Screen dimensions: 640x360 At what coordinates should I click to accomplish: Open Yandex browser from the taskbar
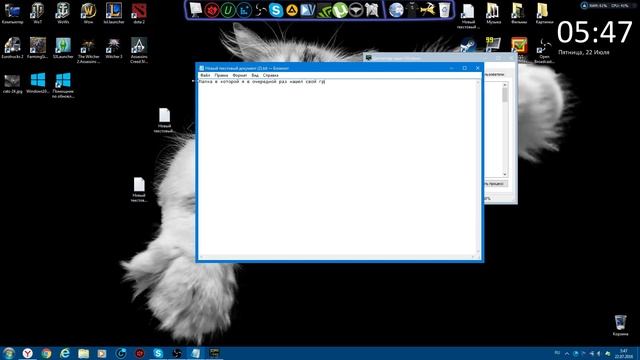(x=27, y=353)
